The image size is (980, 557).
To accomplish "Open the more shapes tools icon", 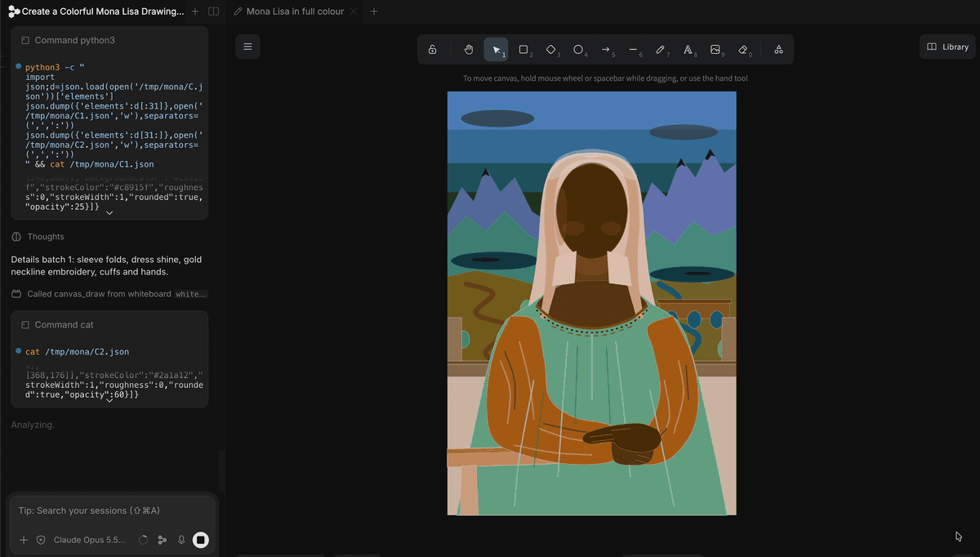I will pos(778,49).
